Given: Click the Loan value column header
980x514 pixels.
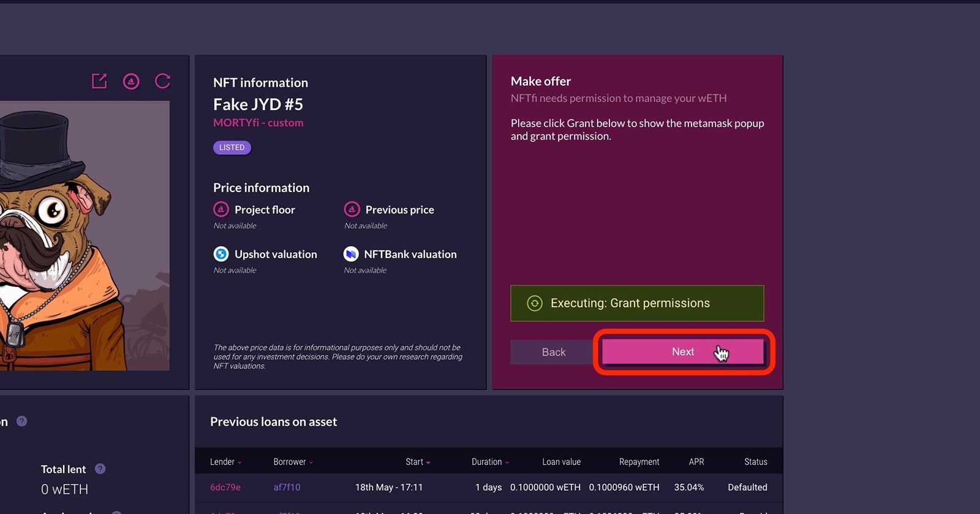Looking at the screenshot, I should pos(561,462).
